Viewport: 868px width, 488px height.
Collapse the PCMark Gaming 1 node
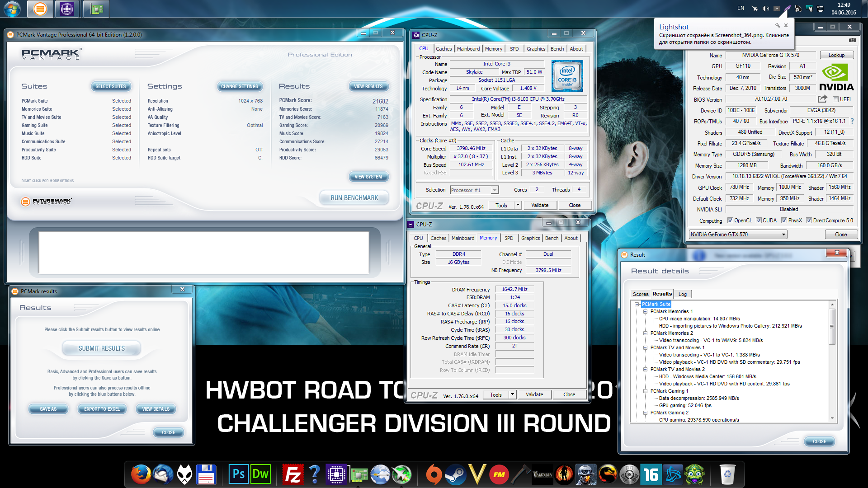tap(646, 391)
